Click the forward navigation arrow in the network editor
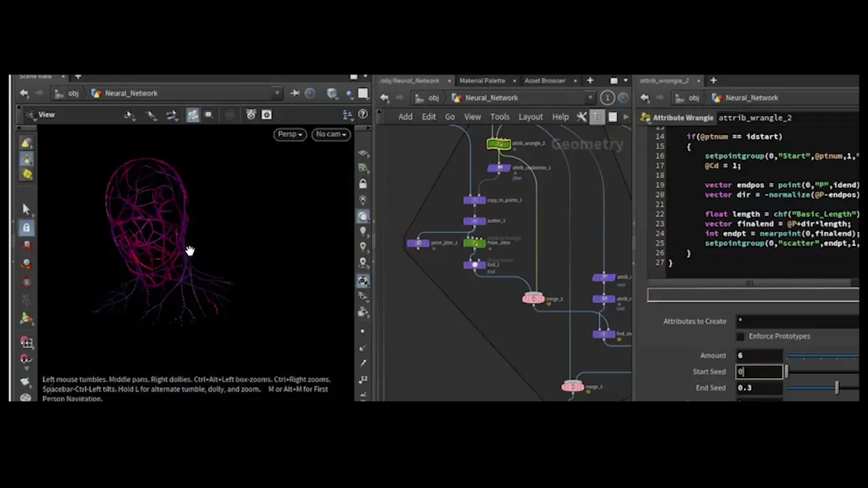The height and width of the screenshot is (488, 868). pos(399,97)
